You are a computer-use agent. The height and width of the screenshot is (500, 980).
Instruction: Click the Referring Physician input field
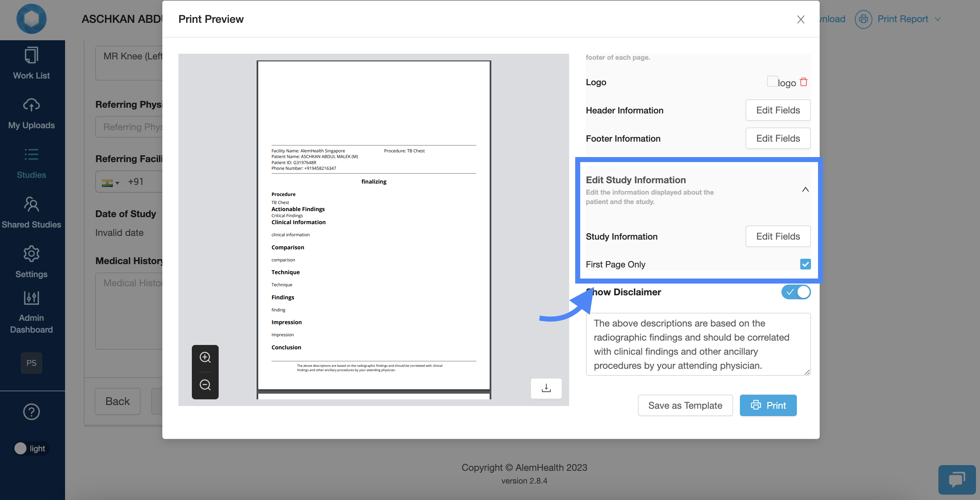tap(129, 127)
